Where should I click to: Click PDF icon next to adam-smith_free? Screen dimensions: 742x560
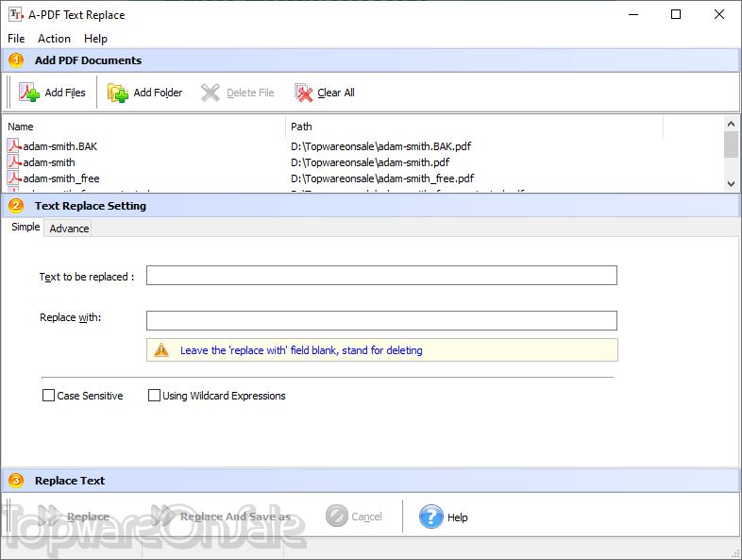tap(14, 178)
